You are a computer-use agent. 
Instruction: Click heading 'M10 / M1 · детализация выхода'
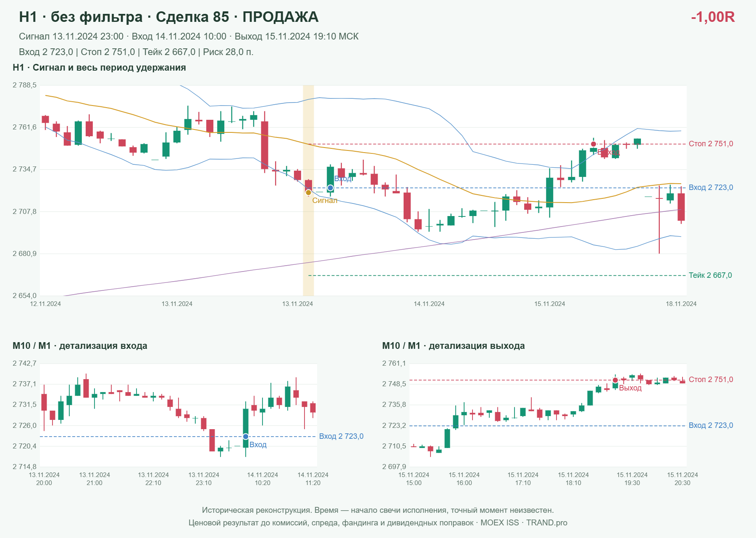tap(453, 346)
